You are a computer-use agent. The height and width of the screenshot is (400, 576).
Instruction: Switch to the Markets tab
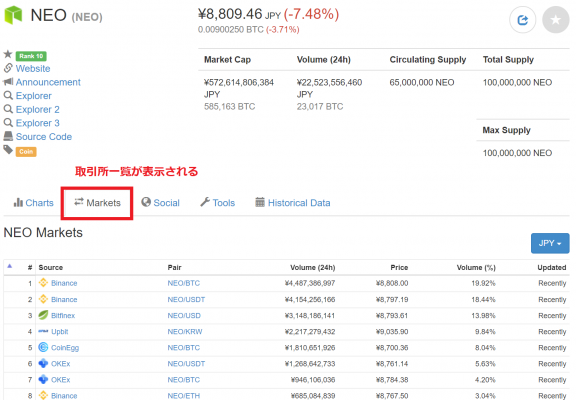point(97,203)
